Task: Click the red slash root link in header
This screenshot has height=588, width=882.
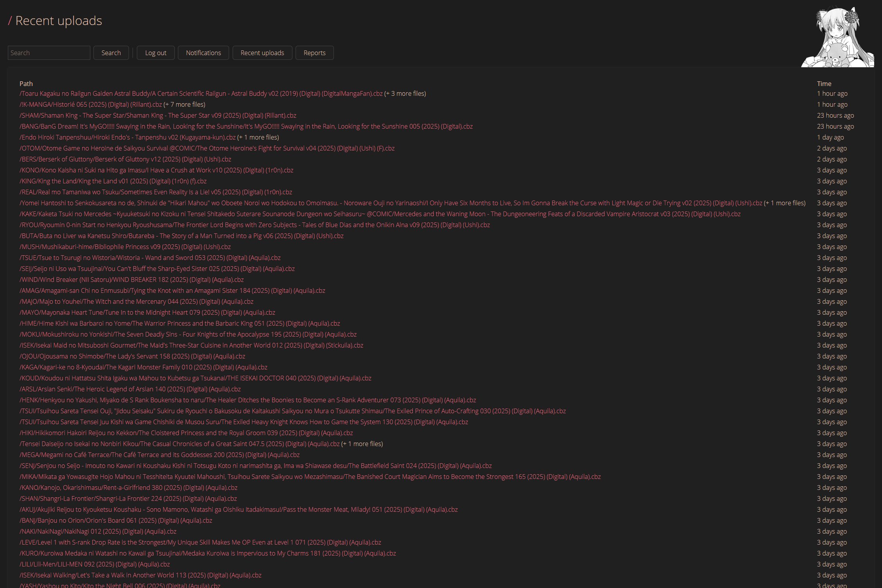Action: [x=10, y=21]
